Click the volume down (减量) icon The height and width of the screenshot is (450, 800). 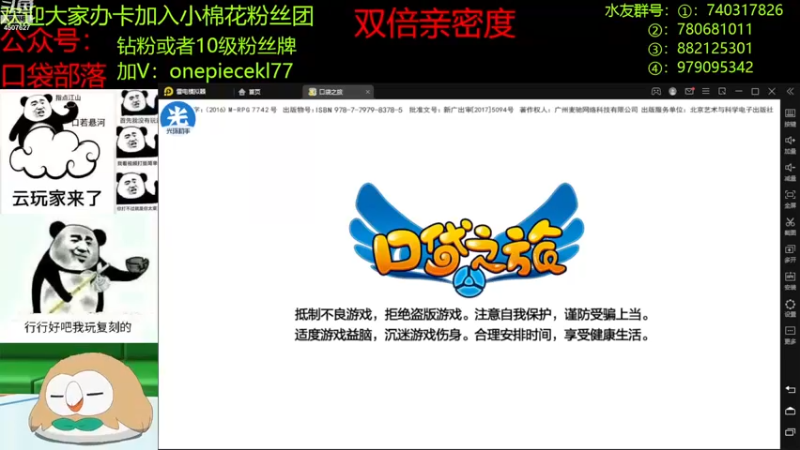(790, 171)
